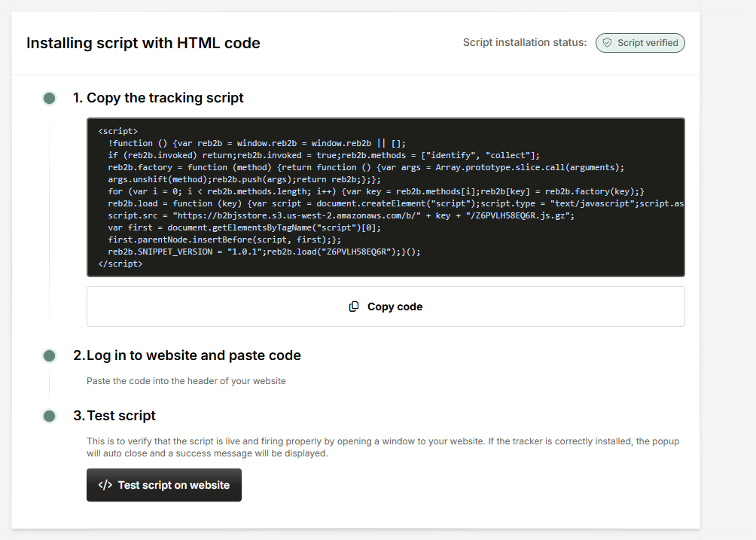The height and width of the screenshot is (540, 756).
Task: Click the 'reb2b.SNIPPET_VERSION' code line
Action: [264, 252]
